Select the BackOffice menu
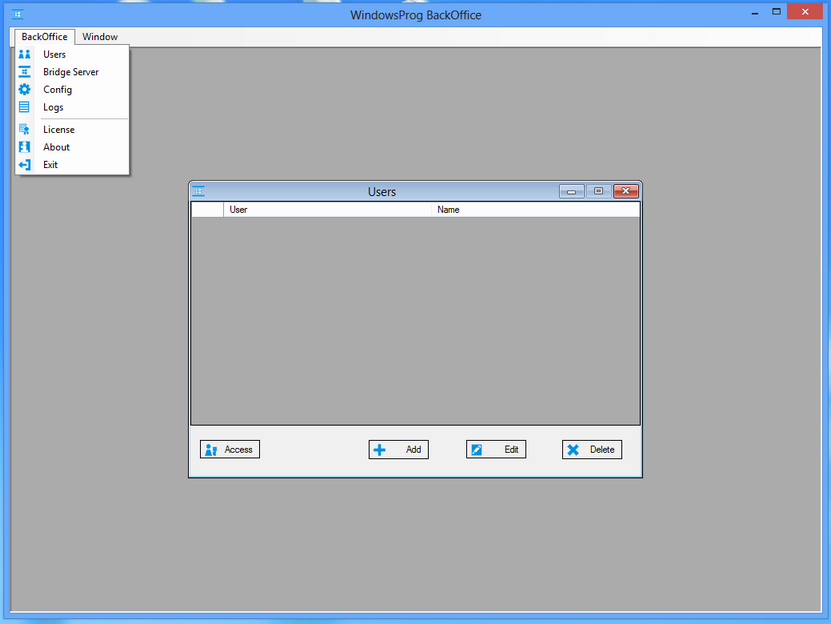 tap(43, 36)
